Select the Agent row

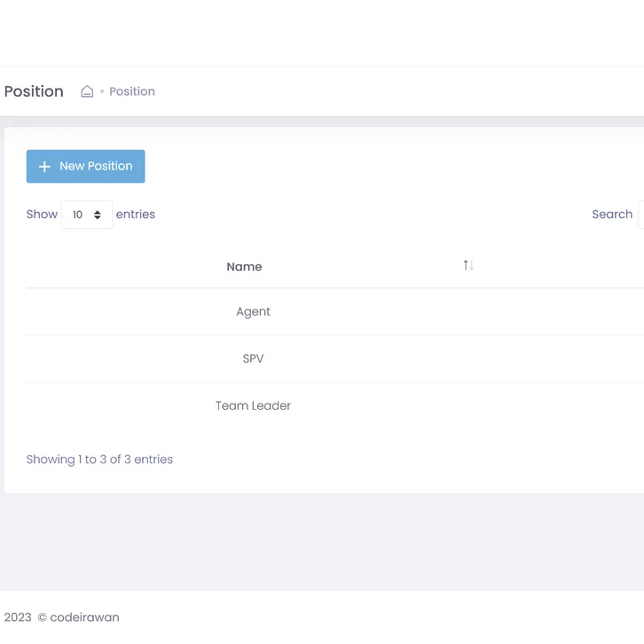253,312
